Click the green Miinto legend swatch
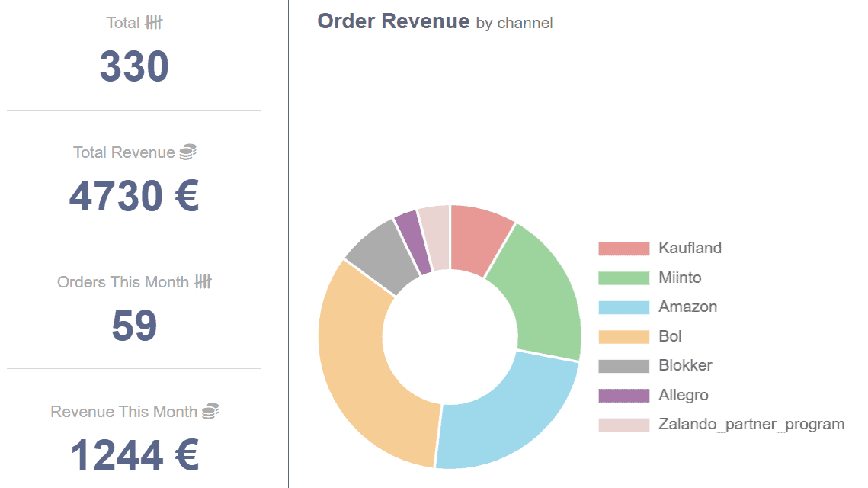 (623, 278)
